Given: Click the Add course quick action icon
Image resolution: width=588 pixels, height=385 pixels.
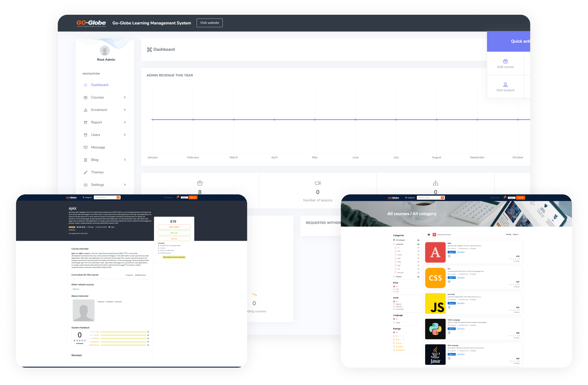Looking at the screenshot, I should pos(505,61).
